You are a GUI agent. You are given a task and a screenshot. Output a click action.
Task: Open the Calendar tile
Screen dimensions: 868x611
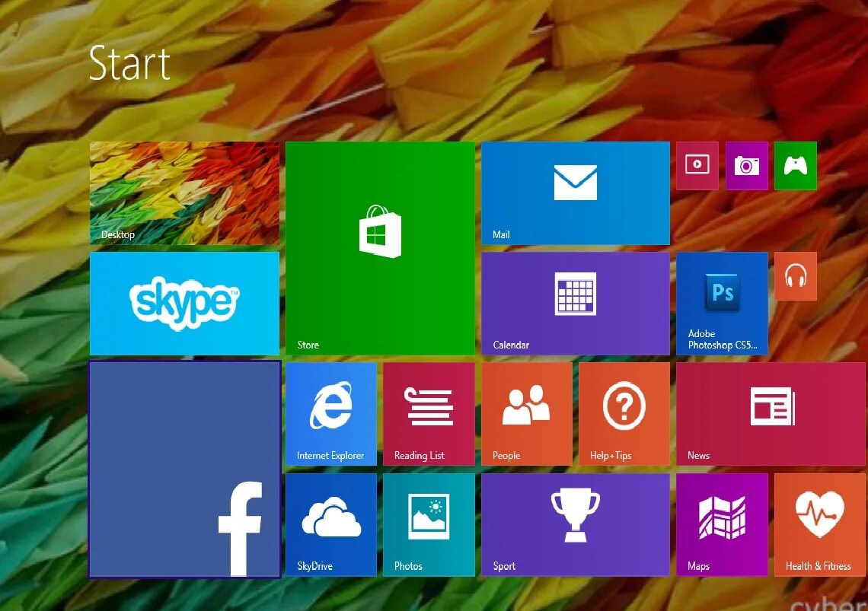coord(576,304)
